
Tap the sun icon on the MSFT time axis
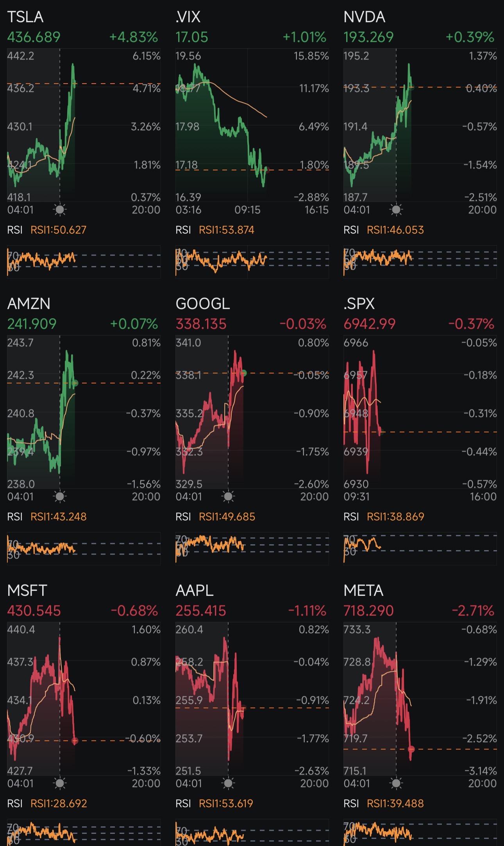(59, 783)
